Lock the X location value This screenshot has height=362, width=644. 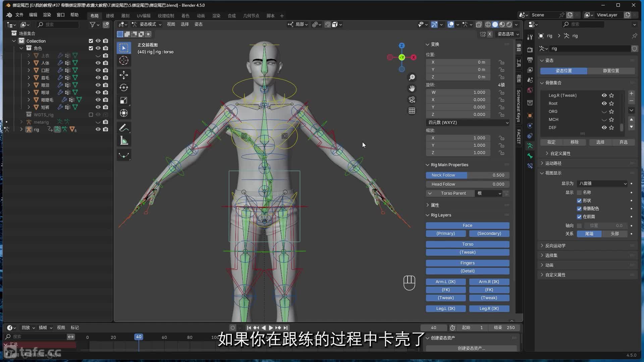[x=501, y=62]
